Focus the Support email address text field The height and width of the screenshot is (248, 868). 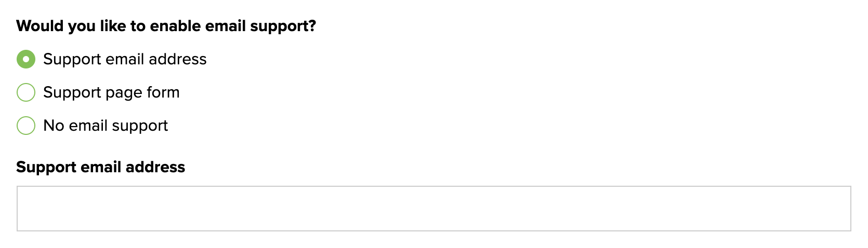pyautogui.click(x=433, y=209)
